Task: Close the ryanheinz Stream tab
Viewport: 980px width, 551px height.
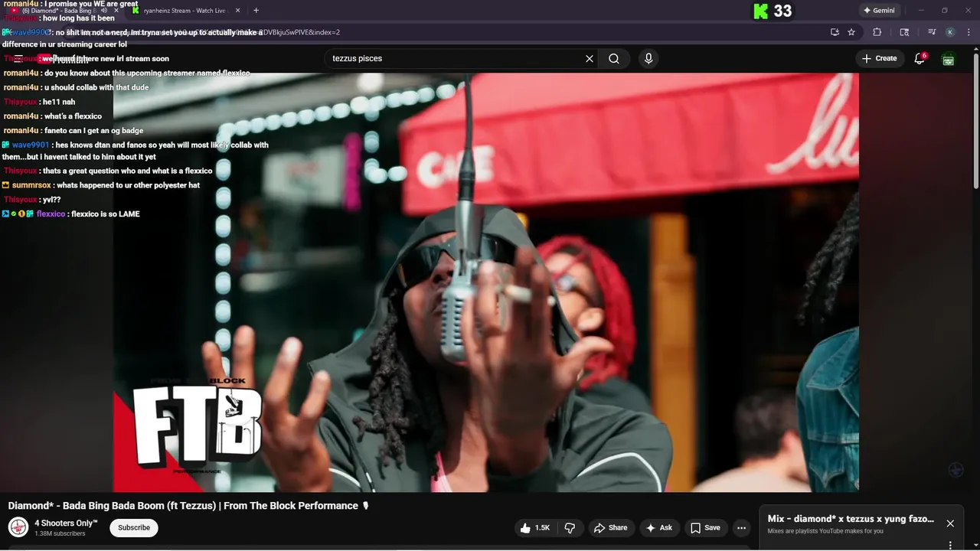Action: [x=237, y=11]
